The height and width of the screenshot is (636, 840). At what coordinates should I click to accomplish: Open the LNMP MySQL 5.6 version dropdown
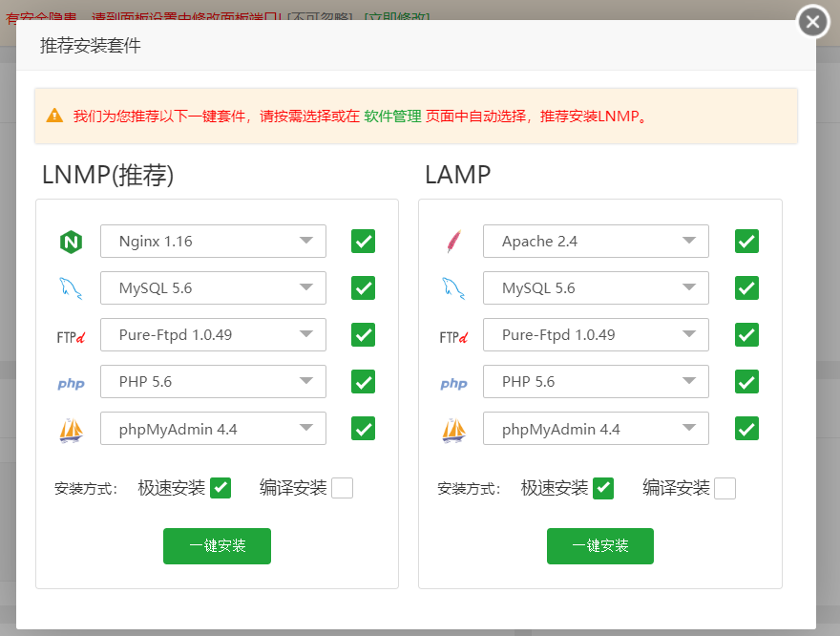213,287
